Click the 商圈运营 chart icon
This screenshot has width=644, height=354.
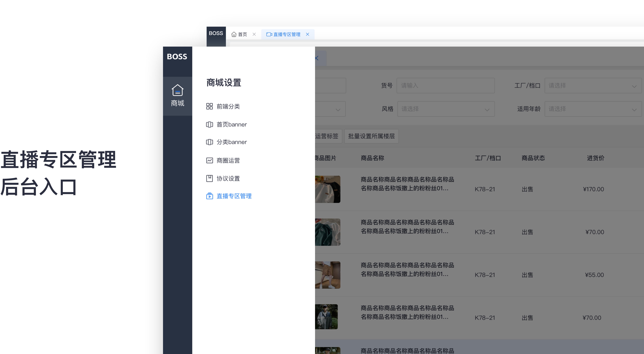point(209,160)
